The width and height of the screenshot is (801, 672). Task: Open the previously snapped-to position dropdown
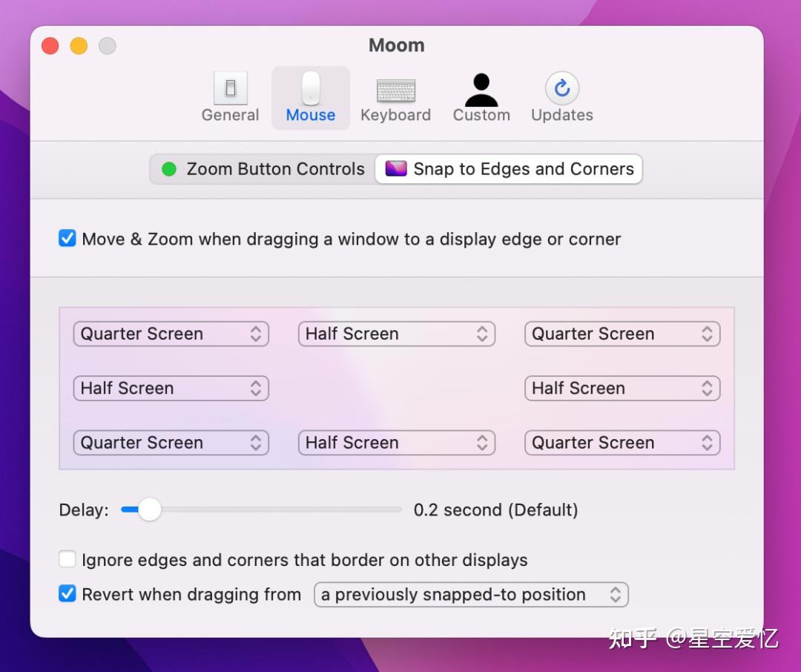pos(471,594)
